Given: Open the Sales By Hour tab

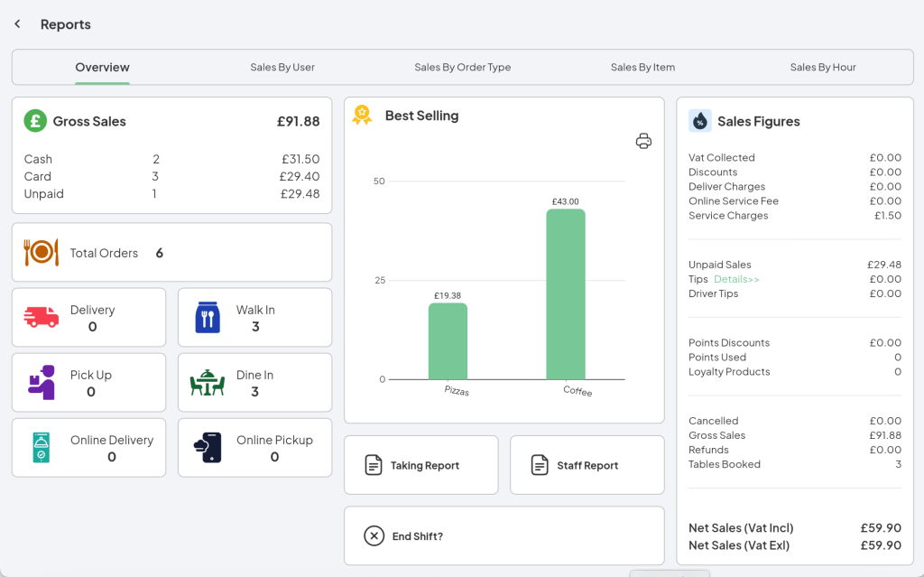Looking at the screenshot, I should pyautogui.click(x=822, y=67).
